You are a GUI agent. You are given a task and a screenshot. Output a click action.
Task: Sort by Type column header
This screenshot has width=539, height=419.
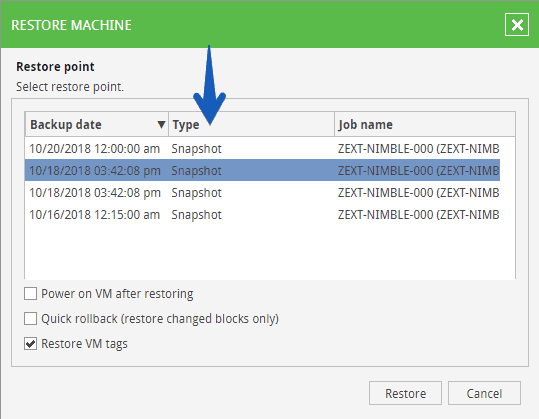point(251,124)
